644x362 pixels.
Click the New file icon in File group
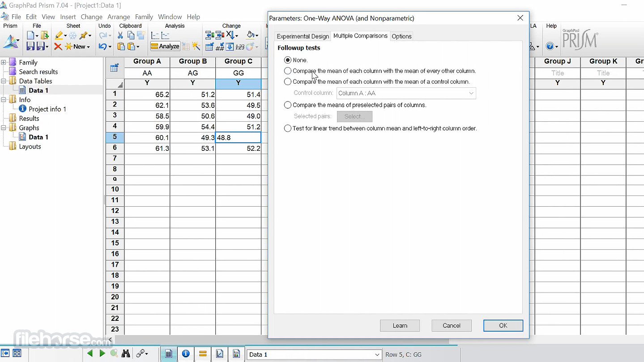30,35
